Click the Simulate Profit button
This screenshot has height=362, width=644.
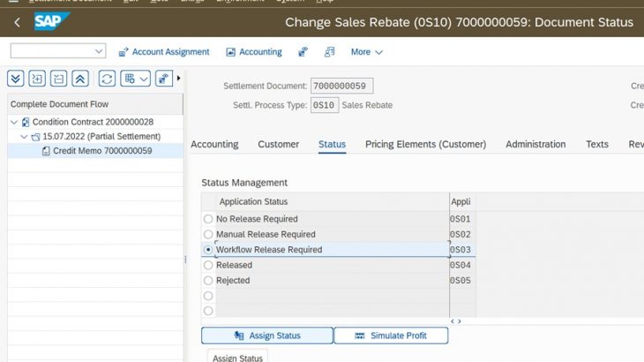391,336
